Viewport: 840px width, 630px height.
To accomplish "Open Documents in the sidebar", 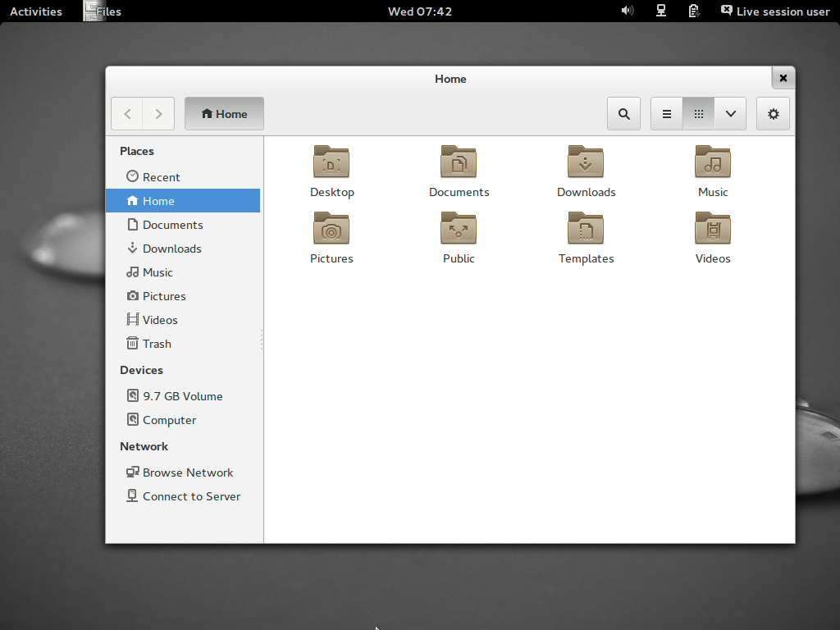I will (x=183, y=225).
